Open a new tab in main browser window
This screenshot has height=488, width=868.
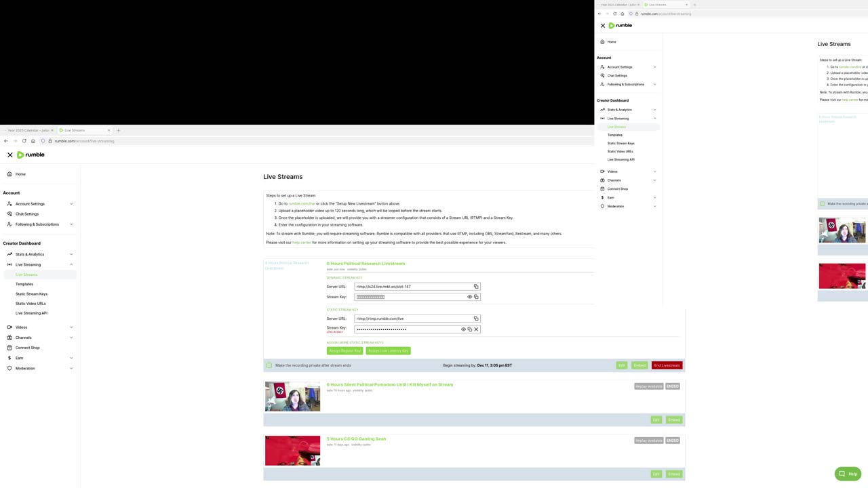coord(118,130)
